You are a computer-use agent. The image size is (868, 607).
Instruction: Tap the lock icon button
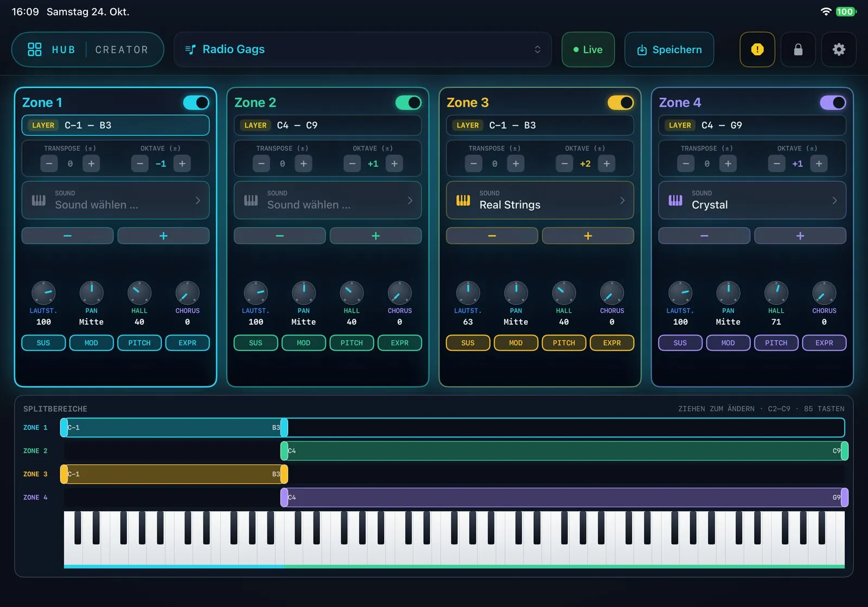click(798, 49)
